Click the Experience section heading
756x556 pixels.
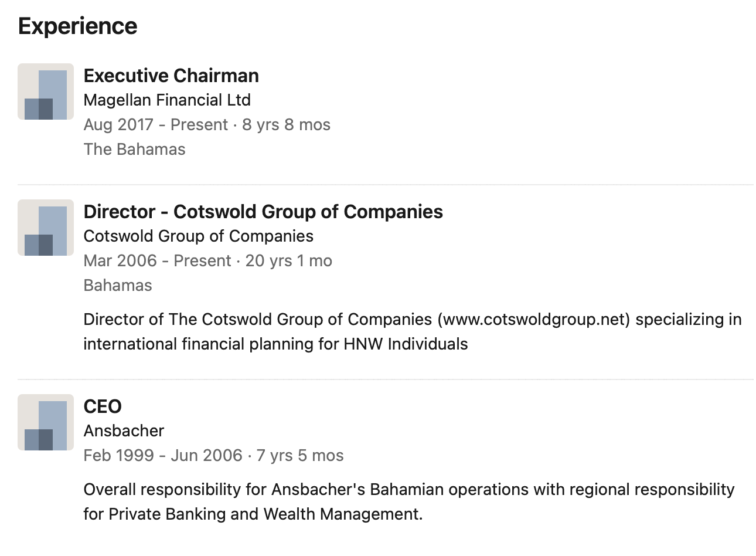77,26
